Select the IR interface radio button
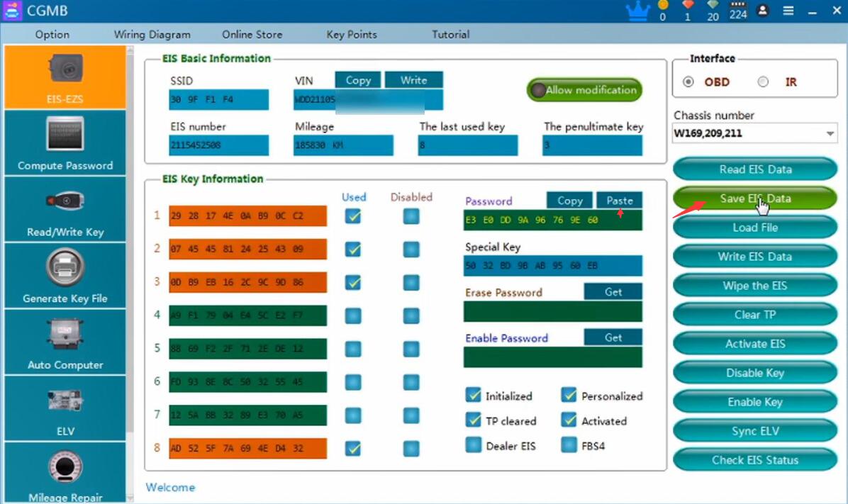Image resolution: width=848 pixels, height=504 pixels. (x=764, y=82)
